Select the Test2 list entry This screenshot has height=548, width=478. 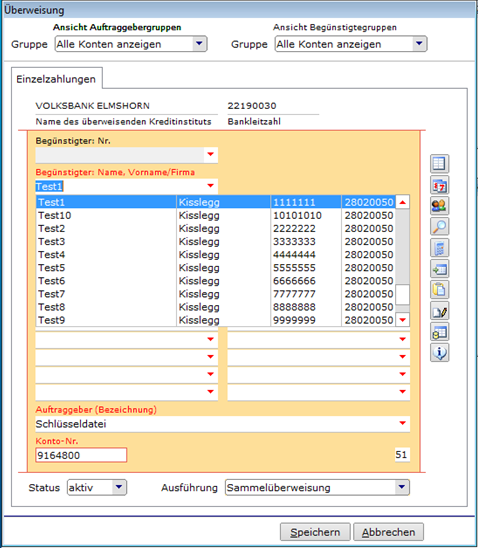click(x=216, y=228)
